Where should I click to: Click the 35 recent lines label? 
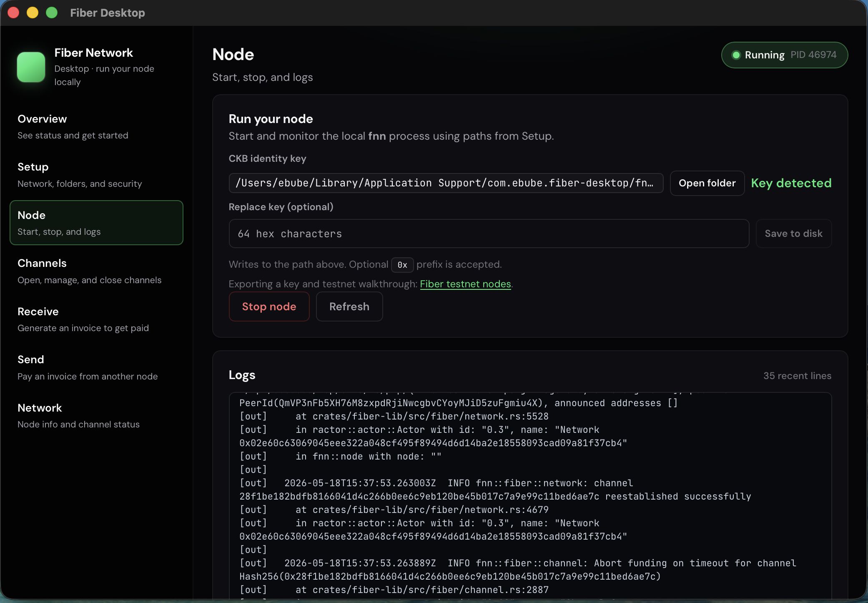[797, 376]
